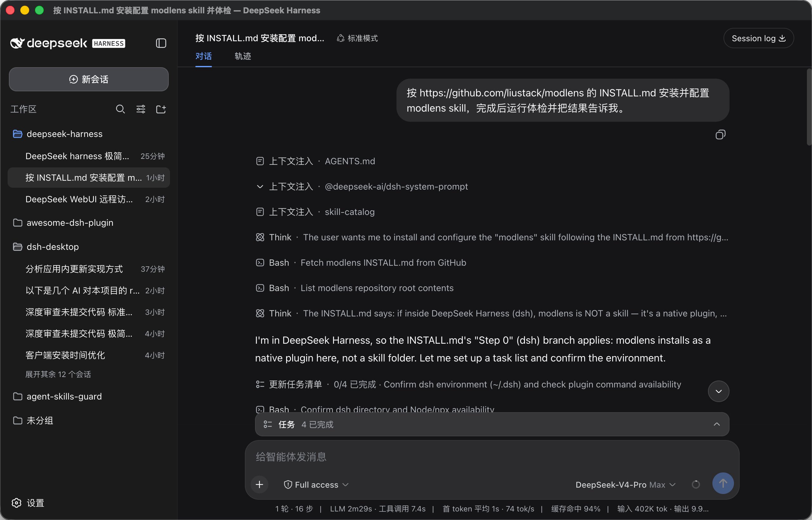Open conversation 客户端安装时间优化

pyautogui.click(x=88, y=355)
